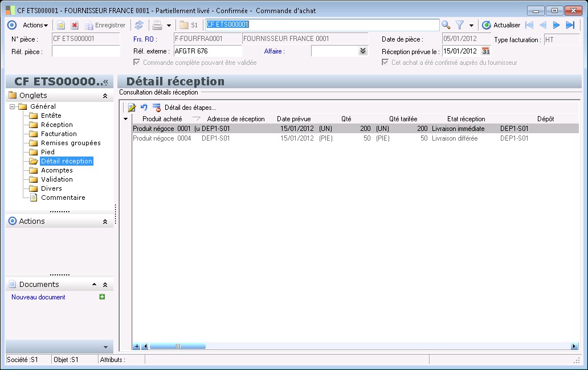Collapse the Documents section with double chevron
588x370 pixels.
(105, 285)
